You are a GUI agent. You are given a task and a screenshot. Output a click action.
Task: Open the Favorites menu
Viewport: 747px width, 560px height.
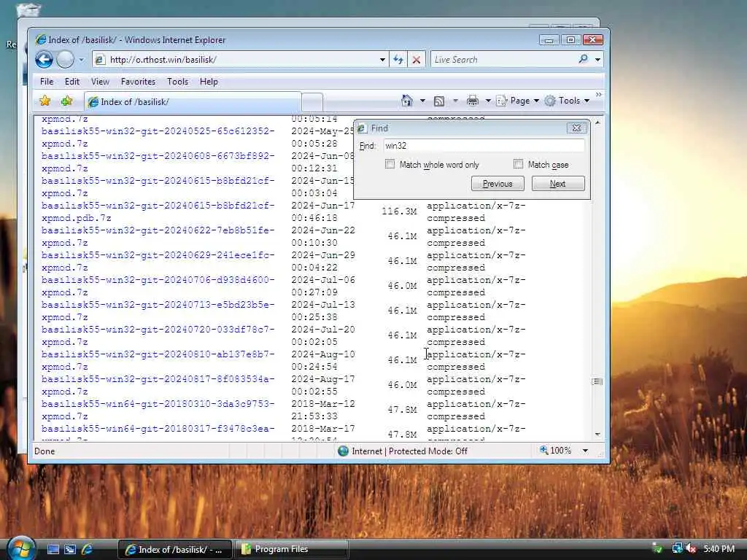coord(138,82)
